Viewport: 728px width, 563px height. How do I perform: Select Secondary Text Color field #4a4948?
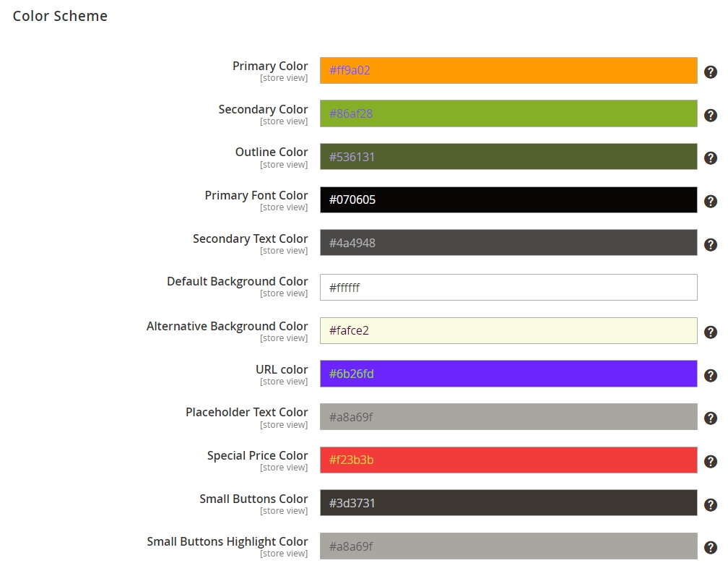coord(508,243)
